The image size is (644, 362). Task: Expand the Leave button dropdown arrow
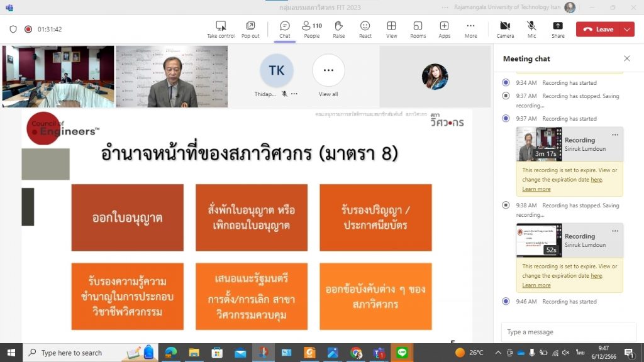(627, 29)
